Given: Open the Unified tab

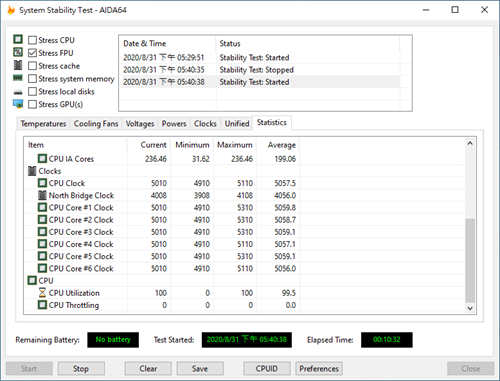Looking at the screenshot, I should [x=237, y=124].
